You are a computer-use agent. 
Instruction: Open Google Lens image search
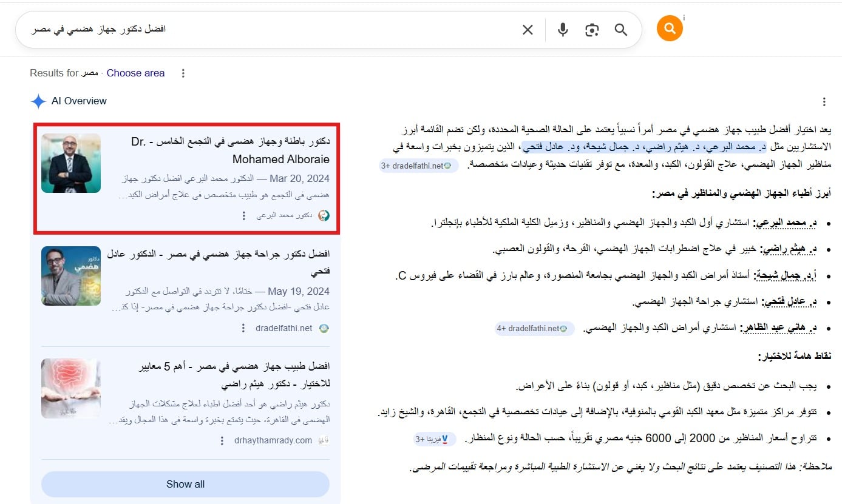(592, 30)
